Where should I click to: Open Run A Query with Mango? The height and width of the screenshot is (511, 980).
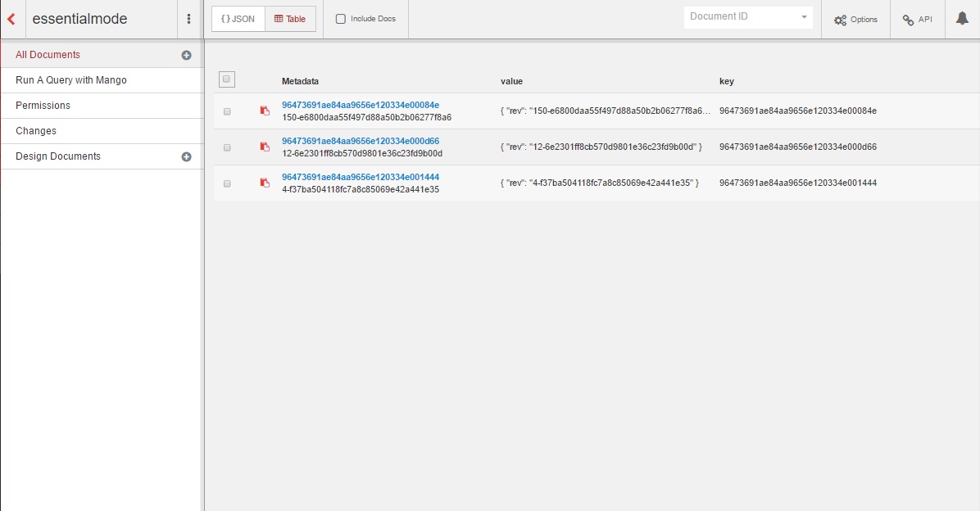click(x=71, y=80)
